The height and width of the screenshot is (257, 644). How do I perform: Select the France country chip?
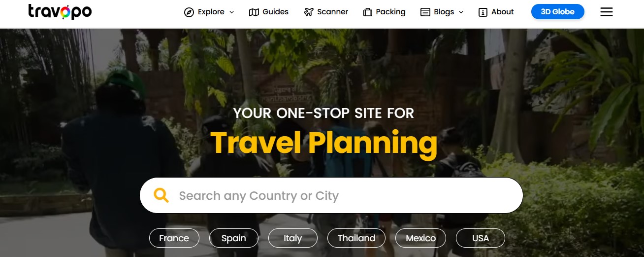coord(174,238)
